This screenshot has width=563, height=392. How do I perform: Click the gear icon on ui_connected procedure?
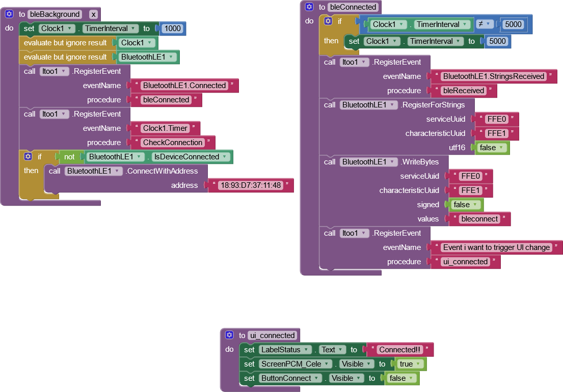point(229,335)
